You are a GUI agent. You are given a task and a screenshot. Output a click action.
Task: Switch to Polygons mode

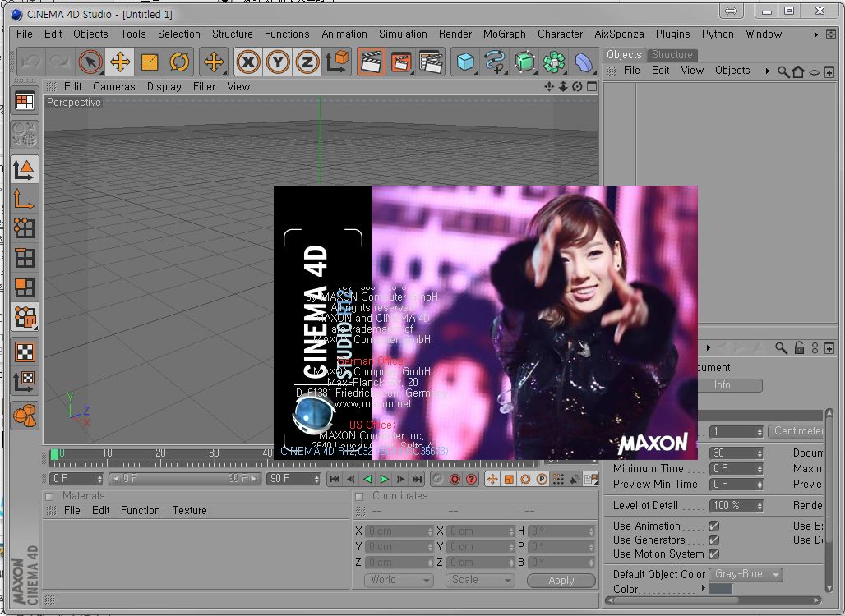point(25,287)
